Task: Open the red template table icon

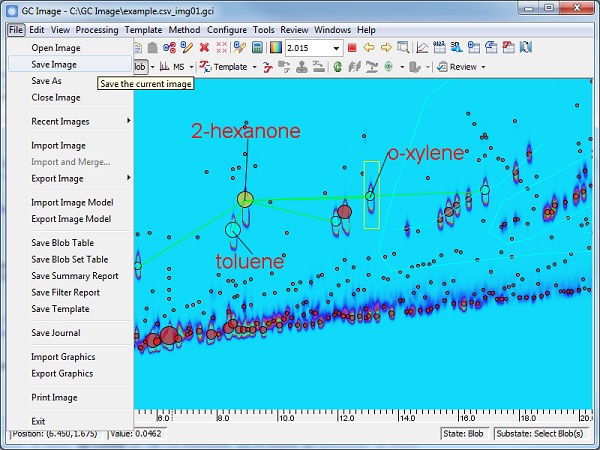Action: point(509,47)
